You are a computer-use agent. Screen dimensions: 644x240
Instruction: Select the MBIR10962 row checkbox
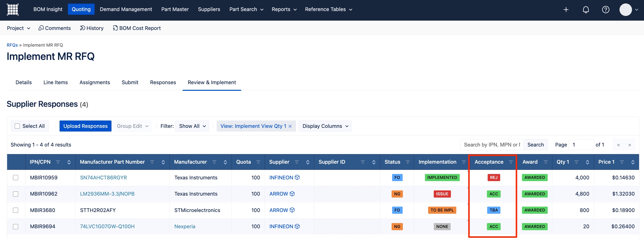pyautogui.click(x=15, y=194)
